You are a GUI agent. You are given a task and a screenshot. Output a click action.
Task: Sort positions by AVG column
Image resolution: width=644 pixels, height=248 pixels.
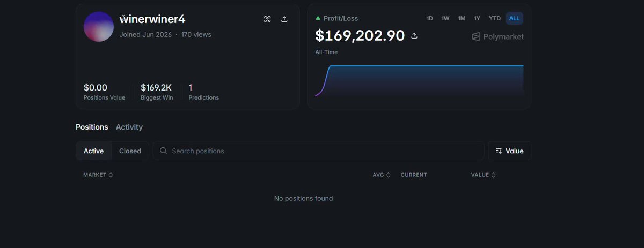(382, 175)
